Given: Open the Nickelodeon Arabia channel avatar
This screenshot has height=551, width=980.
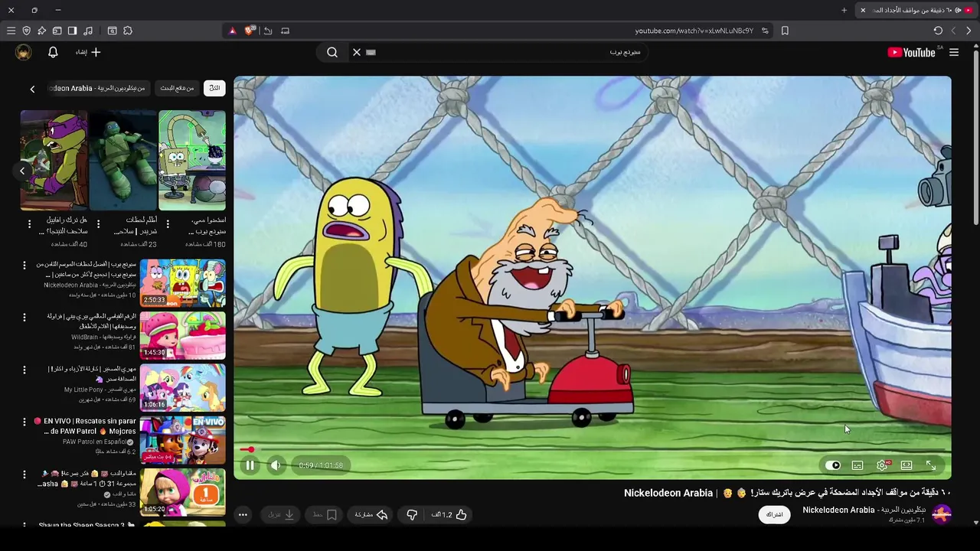Looking at the screenshot, I should click(x=942, y=514).
